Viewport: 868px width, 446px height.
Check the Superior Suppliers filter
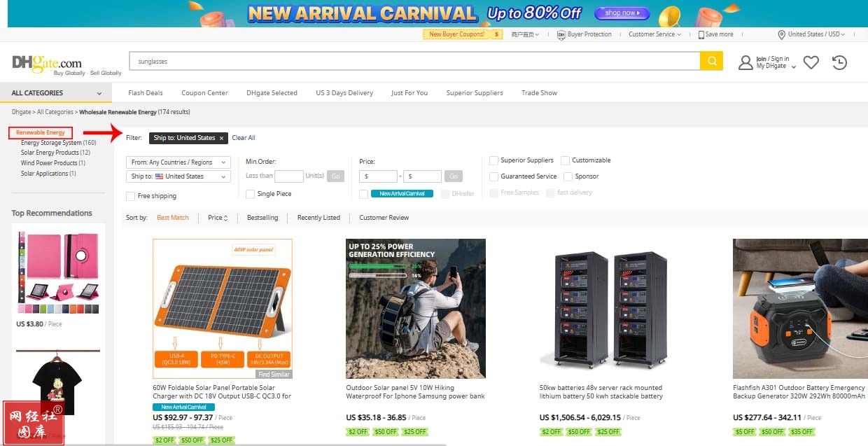494,160
